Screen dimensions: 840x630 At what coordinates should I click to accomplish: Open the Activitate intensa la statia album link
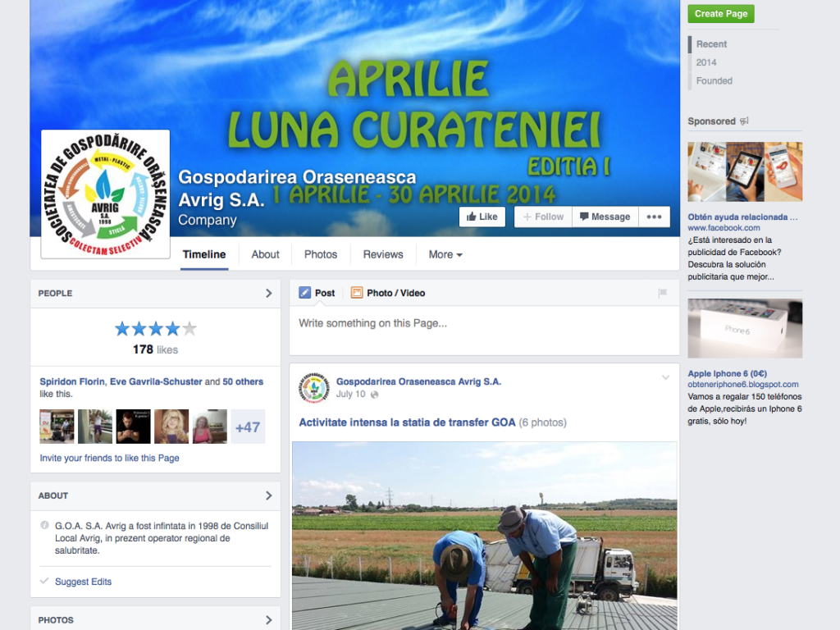tap(407, 422)
